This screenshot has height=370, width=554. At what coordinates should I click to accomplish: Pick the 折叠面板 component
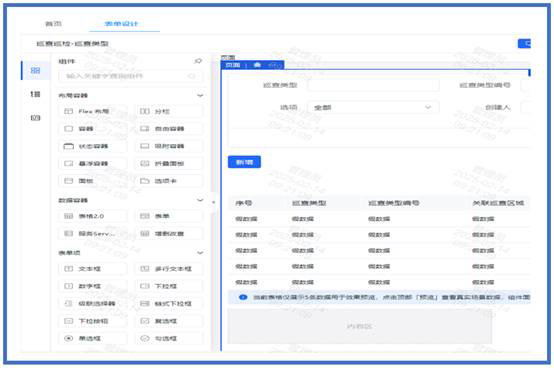click(x=169, y=164)
